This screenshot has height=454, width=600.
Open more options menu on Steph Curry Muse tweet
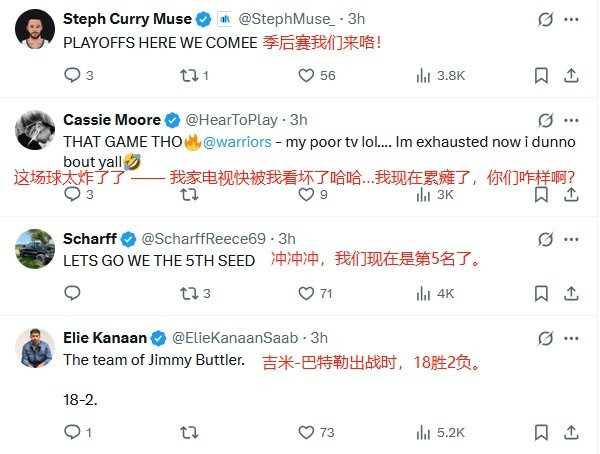(x=571, y=19)
